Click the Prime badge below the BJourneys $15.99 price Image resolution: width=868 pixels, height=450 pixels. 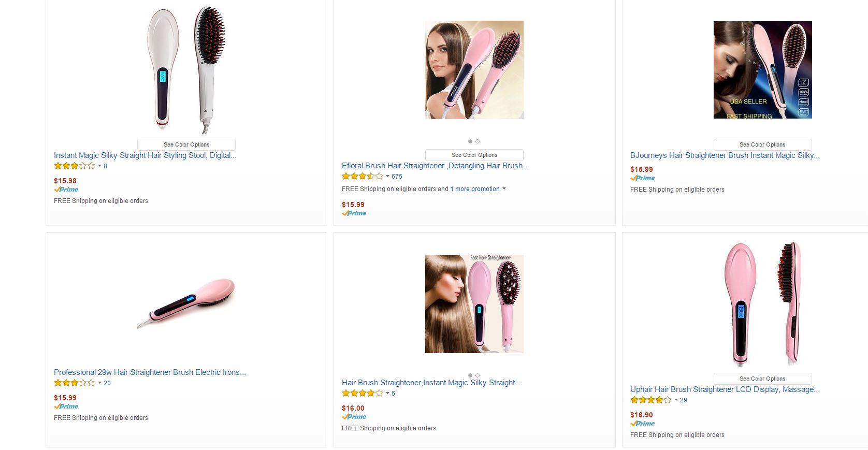click(x=643, y=178)
